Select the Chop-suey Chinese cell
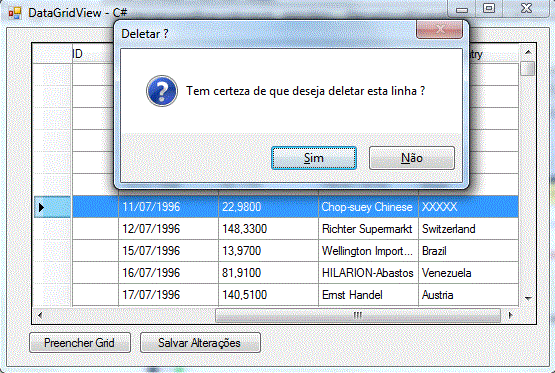 pyautogui.click(x=368, y=207)
